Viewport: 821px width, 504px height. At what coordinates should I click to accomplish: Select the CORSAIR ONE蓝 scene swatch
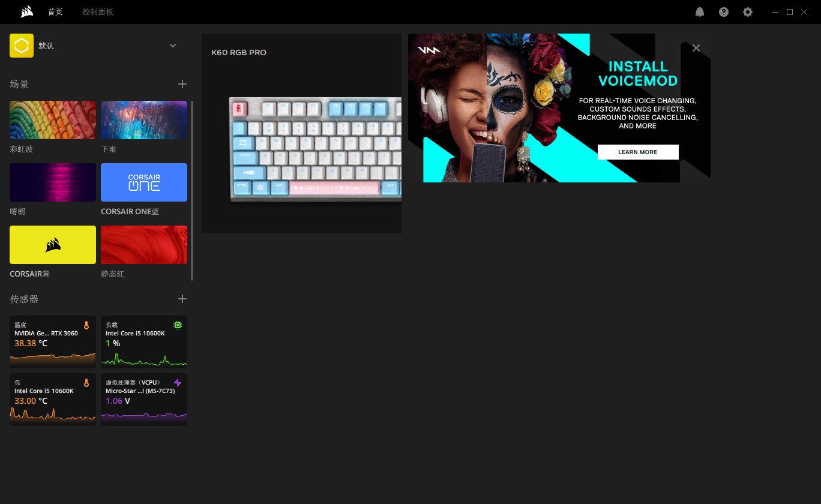pos(144,182)
